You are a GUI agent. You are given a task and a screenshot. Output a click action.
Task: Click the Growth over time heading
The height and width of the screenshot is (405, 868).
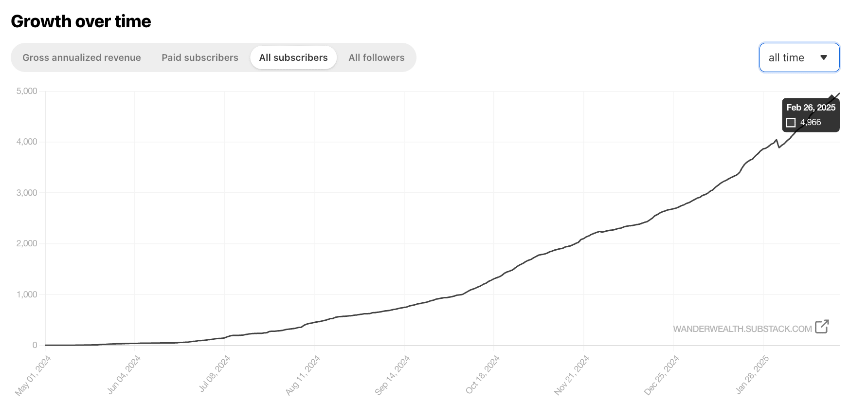pyautogui.click(x=81, y=21)
